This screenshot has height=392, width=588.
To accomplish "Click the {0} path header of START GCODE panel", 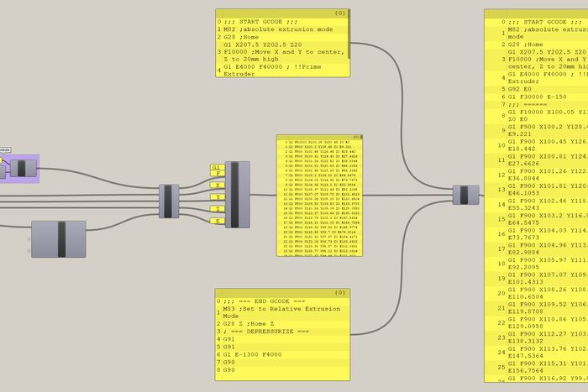I will [339, 14].
